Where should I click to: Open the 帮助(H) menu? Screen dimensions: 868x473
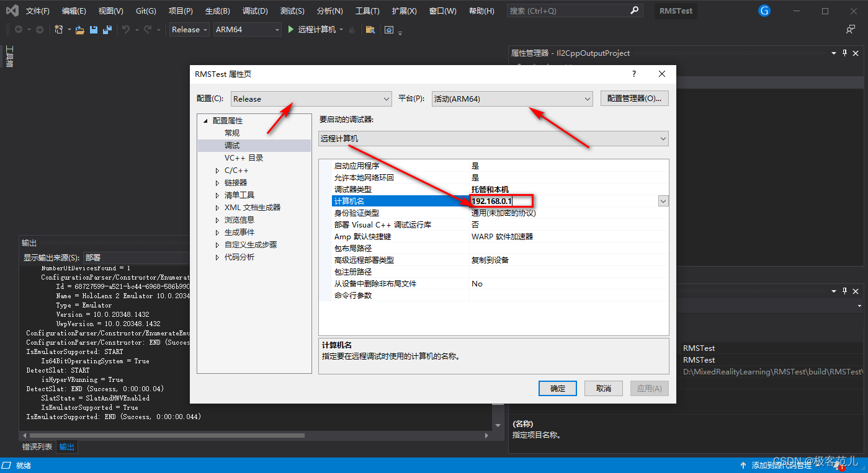click(481, 11)
